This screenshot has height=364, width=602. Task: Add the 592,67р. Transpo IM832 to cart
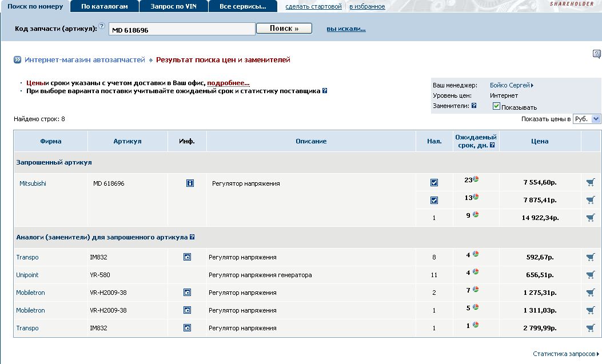click(591, 257)
